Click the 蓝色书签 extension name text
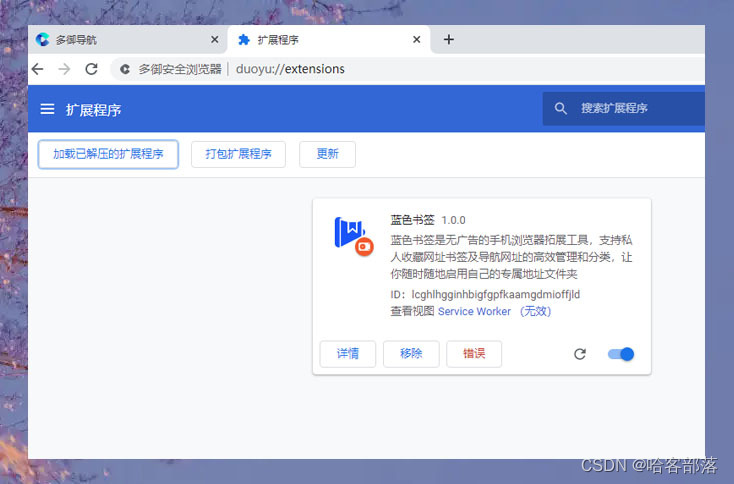This screenshot has height=484, width=734. click(x=412, y=220)
